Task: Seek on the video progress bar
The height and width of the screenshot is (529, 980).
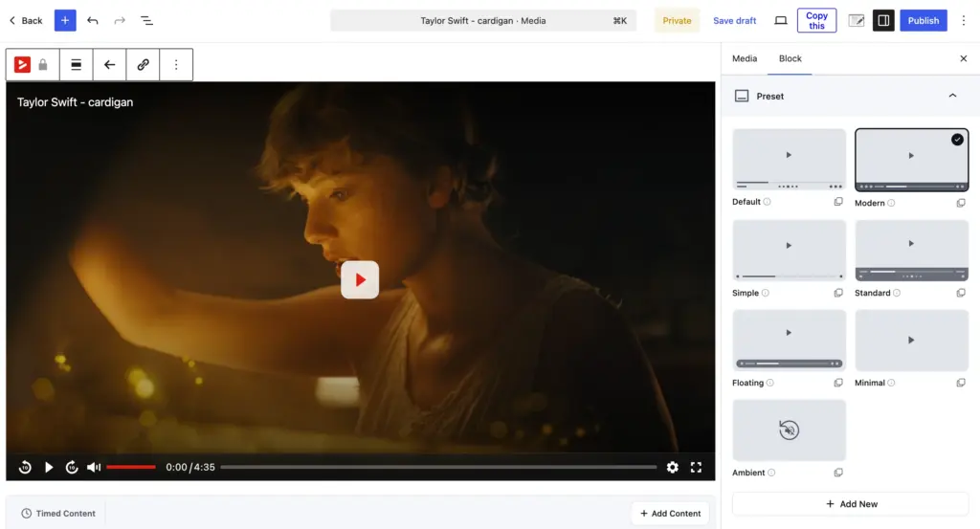Action: click(438, 467)
